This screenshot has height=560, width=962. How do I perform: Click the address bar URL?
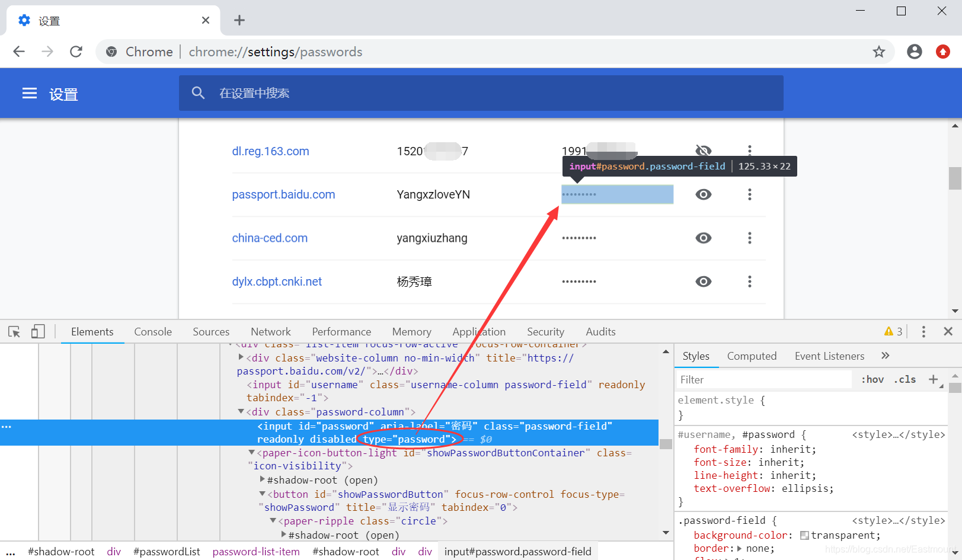[x=275, y=52]
